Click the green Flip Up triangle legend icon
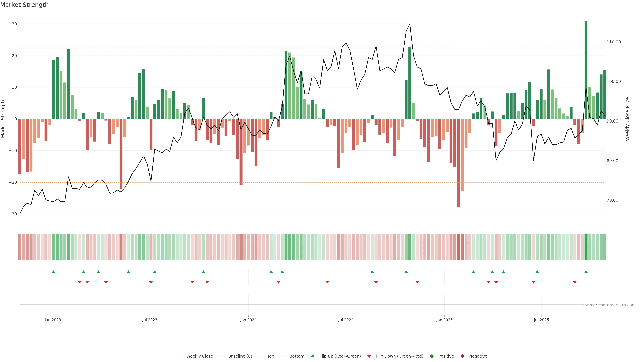This screenshot has width=644, height=362. (312, 356)
